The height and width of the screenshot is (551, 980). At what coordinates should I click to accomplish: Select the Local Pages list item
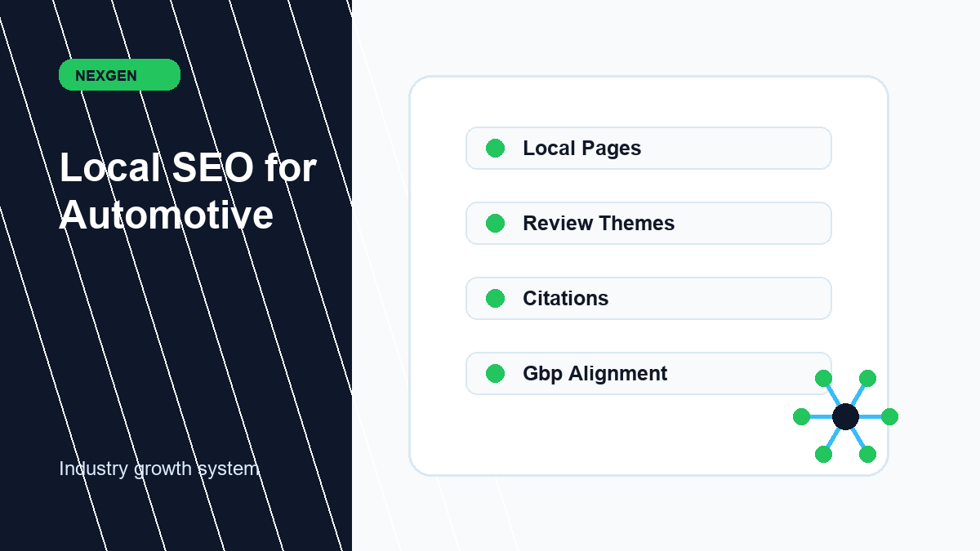tap(648, 149)
